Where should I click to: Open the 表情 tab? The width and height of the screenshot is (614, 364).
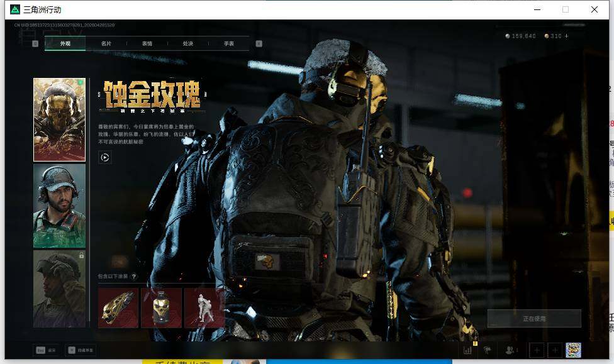(147, 43)
